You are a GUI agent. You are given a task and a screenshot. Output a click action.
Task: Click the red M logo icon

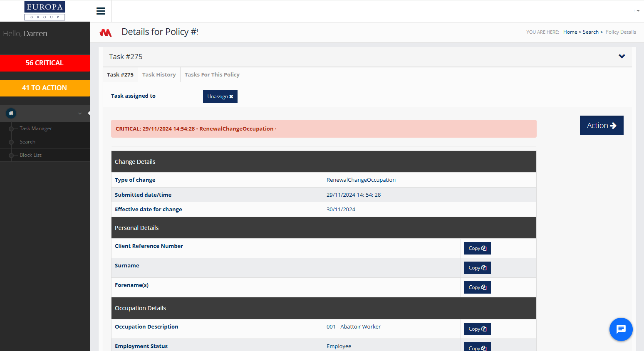106,32
